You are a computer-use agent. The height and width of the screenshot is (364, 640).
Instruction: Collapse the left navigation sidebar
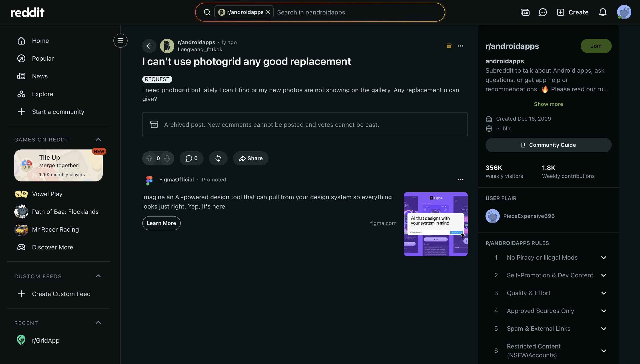point(120,40)
